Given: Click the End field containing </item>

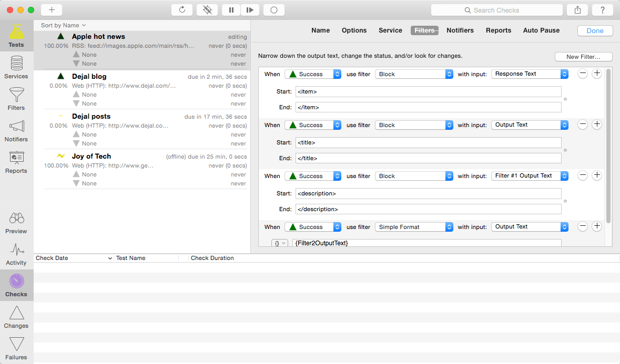Looking at the screenshot, I should coord(428,107).
